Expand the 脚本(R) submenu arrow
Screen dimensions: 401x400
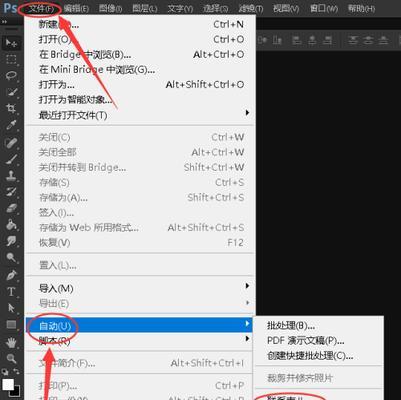tap(247, 339)
